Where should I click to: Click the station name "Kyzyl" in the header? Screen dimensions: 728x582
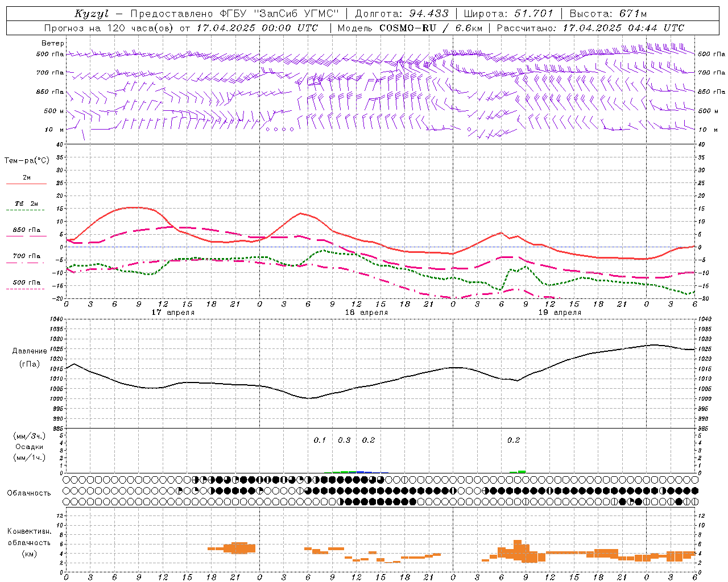[x=92, y=14]
